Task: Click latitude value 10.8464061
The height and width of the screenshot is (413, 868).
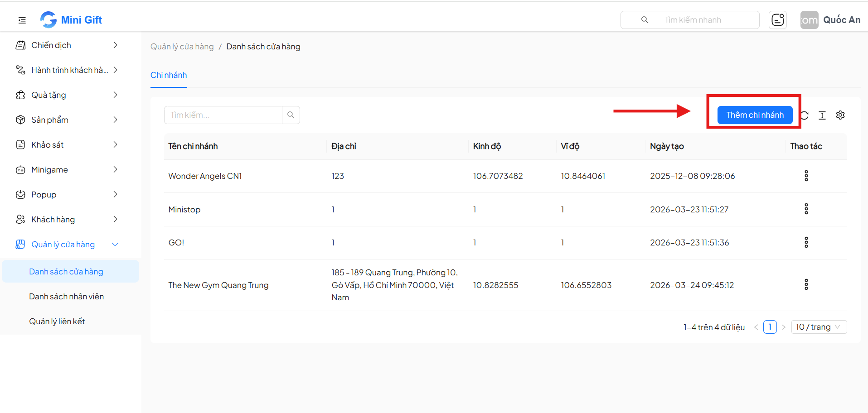Action: 583,176
